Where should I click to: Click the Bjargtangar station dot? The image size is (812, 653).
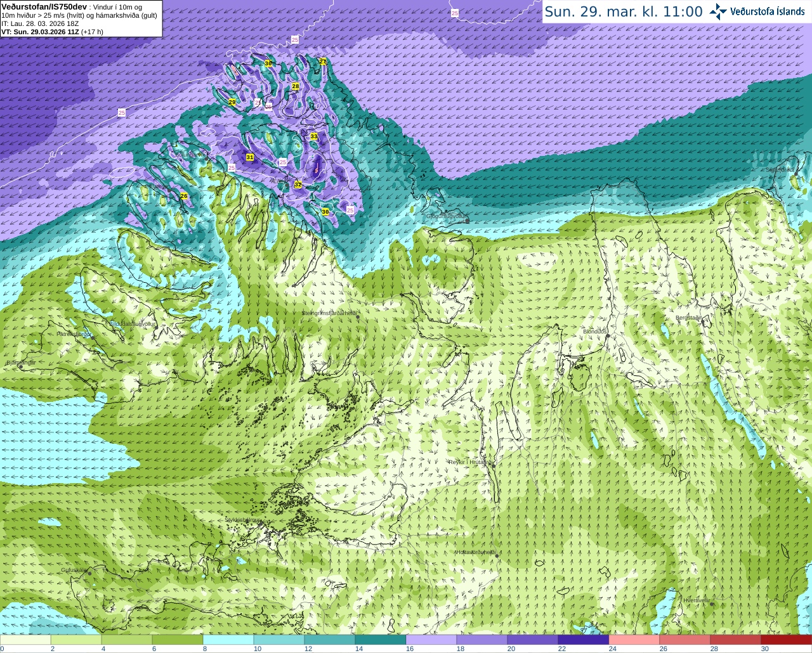(x=20, y=366)
